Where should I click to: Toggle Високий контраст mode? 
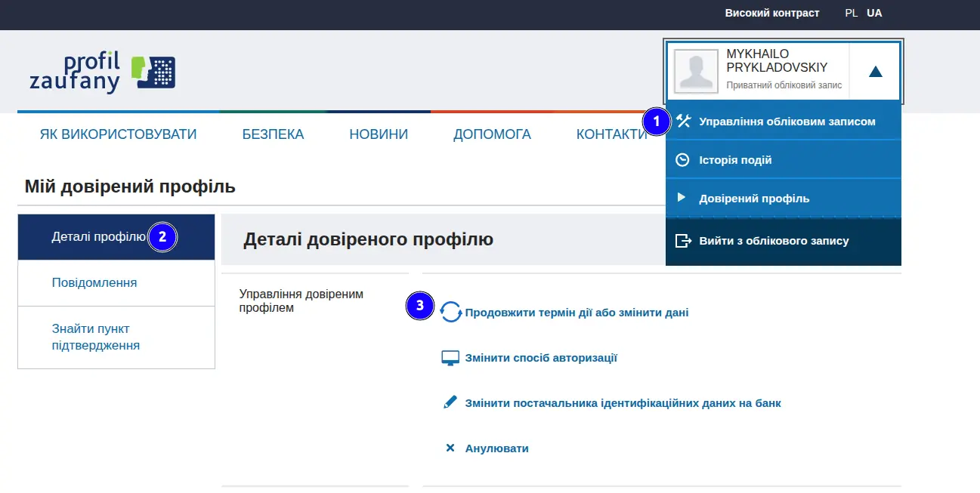772,13
